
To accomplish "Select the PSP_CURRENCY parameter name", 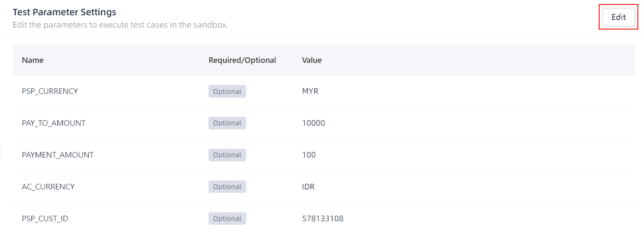I will click(x=50, y=91).
